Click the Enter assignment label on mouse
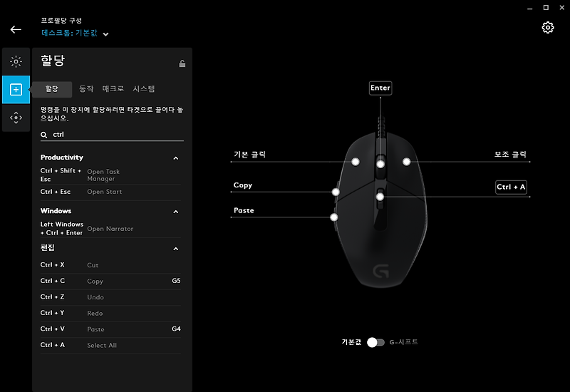The height and width of the screenshot is (392, 570). click(x=380, y=88)
